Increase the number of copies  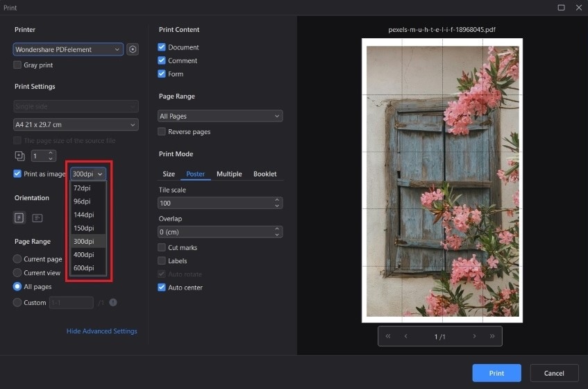point(51,153)
